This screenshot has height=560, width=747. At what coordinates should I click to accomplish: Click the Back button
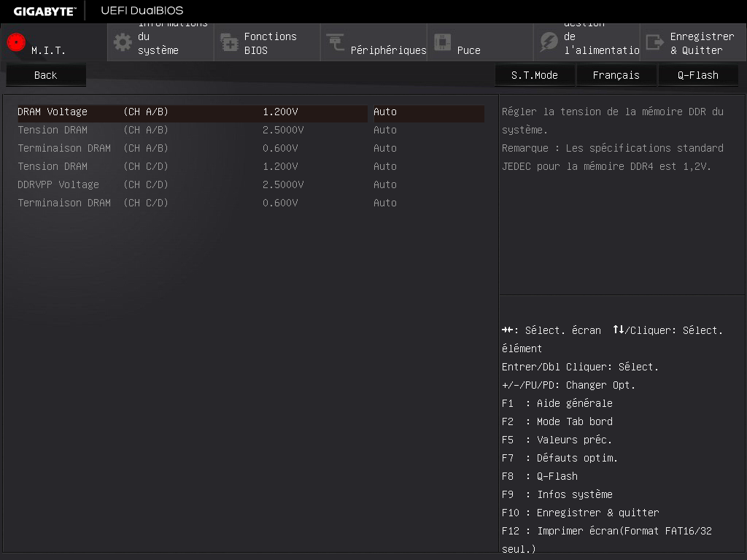click(x=46, y=75)
